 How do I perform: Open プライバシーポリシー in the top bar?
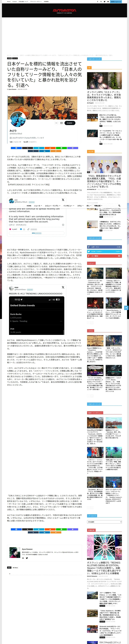(x=36, y=2)
